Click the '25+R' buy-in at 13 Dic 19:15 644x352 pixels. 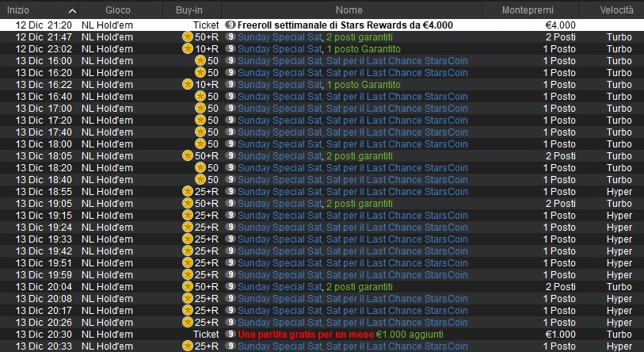(207, 216)
